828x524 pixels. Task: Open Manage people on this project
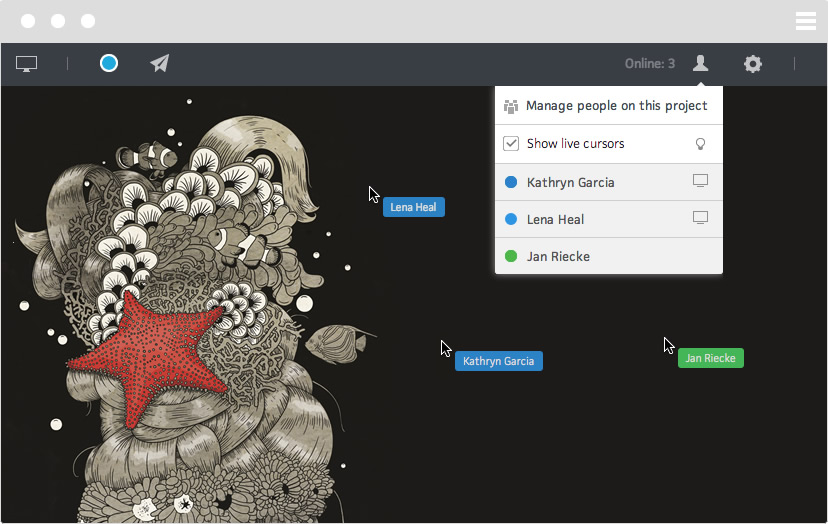click(609, 106)
